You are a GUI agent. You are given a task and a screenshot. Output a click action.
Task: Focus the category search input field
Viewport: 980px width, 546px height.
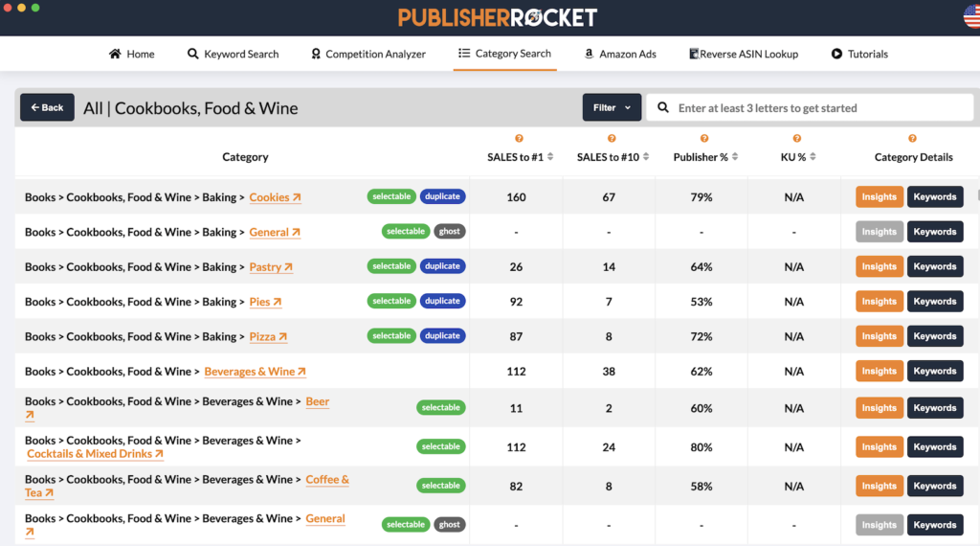(810, 107)
